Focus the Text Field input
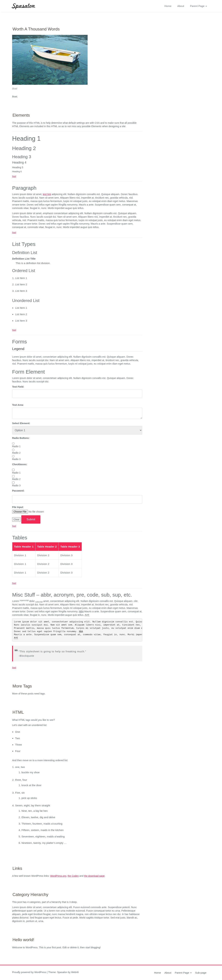Viewport: 222px width, 980px height. point(77,393)
